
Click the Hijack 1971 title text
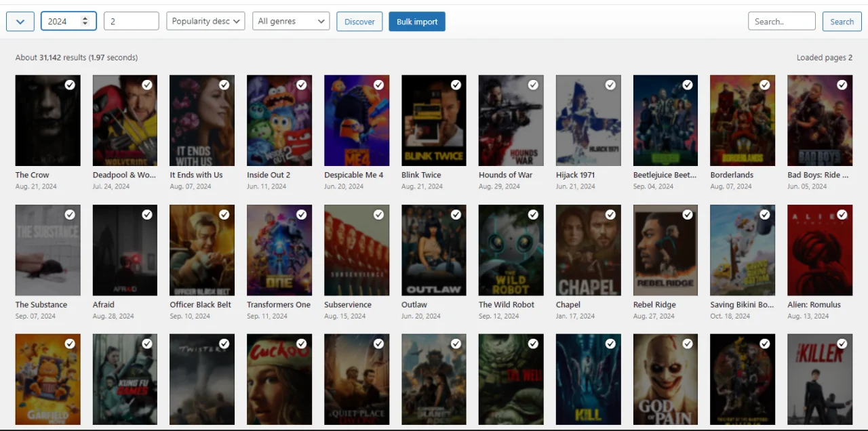tap(575, 175)
